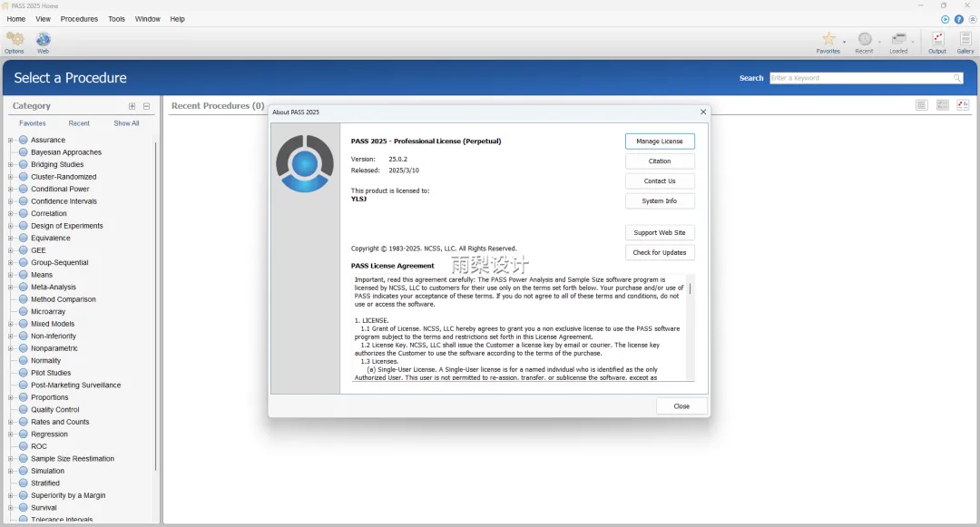Expand the Bridging Studies tree node
Screen dimensions: 980x527
point(10,165)
